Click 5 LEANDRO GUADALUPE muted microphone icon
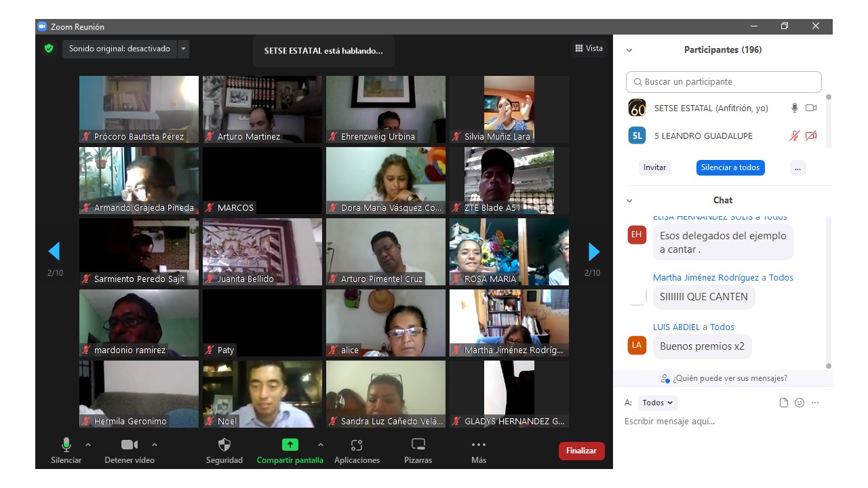 click(795, 136)
